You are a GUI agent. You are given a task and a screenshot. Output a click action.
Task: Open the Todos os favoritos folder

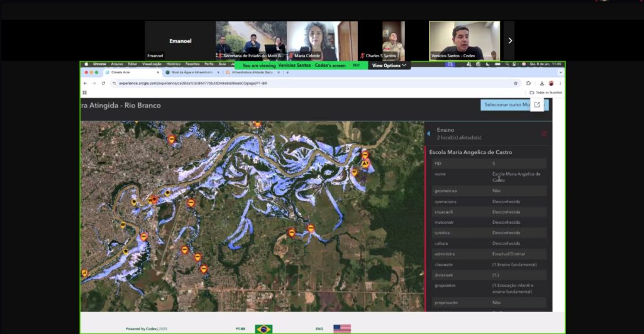(545, 92)
